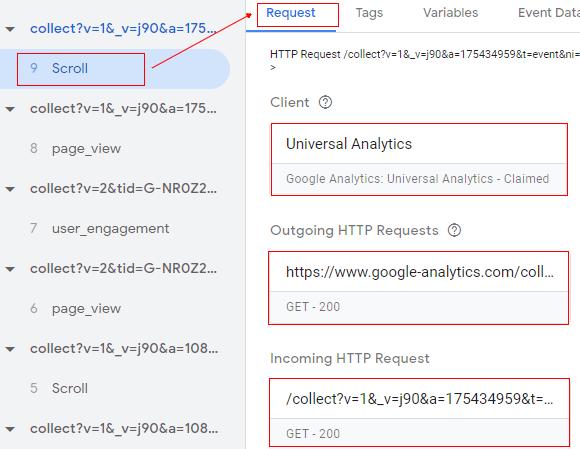Collapse the last collect?v=1 a=108 group
The height and width of the screenshot is (449, 580).
[x=10, y=429]
